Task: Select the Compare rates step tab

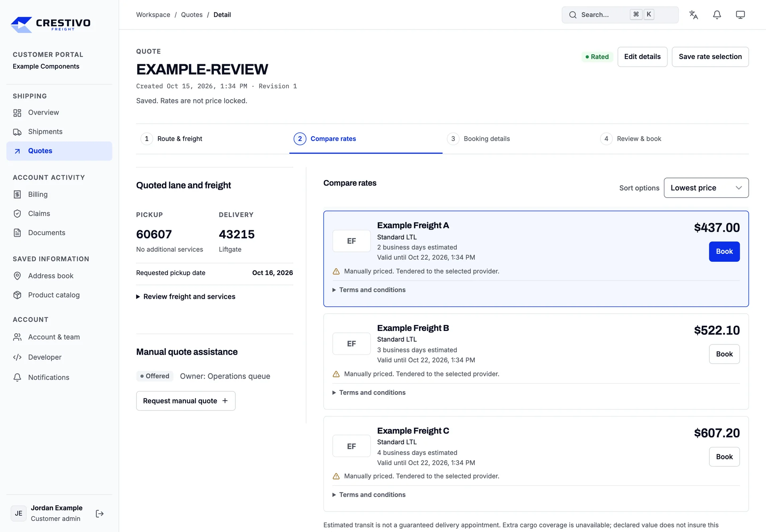Action: (x=365, y=138)
